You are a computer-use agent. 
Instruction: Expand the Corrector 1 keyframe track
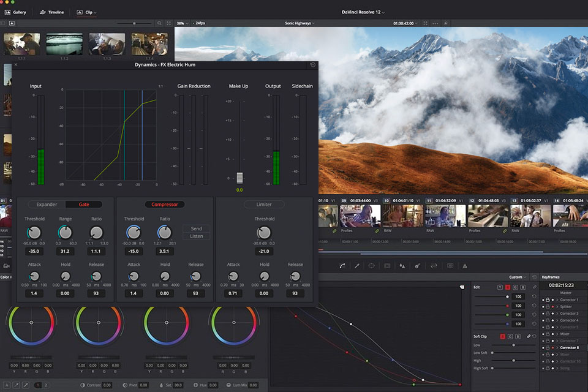click(557, 300)
